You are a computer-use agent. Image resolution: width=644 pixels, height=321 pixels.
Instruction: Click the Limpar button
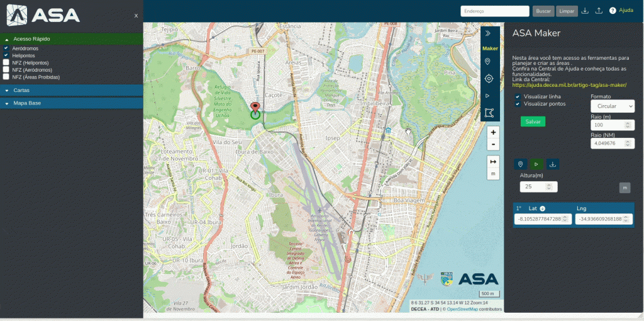(x=567, y=11)
